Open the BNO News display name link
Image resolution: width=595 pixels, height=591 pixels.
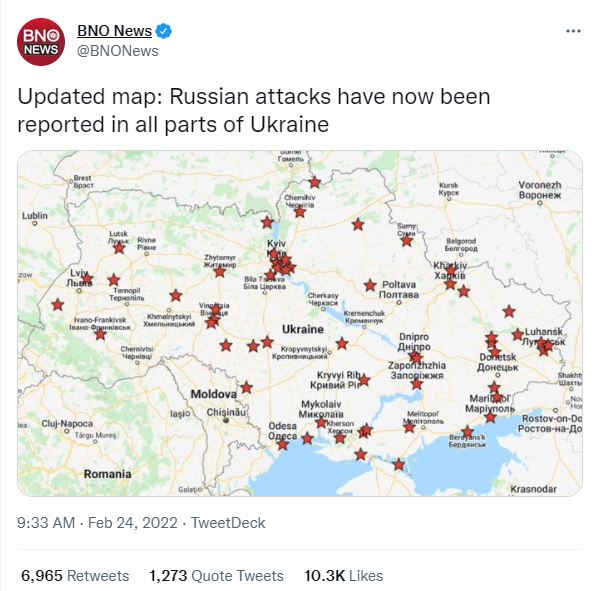[115, 31]
